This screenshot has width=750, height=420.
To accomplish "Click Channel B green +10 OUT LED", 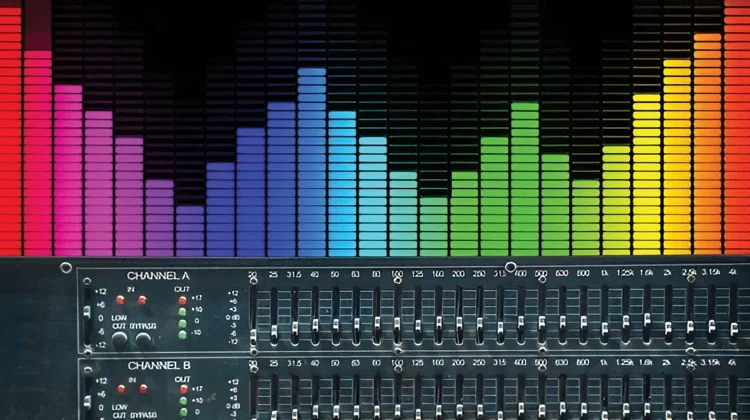I will pyautogui.click(x=183, y=401).
